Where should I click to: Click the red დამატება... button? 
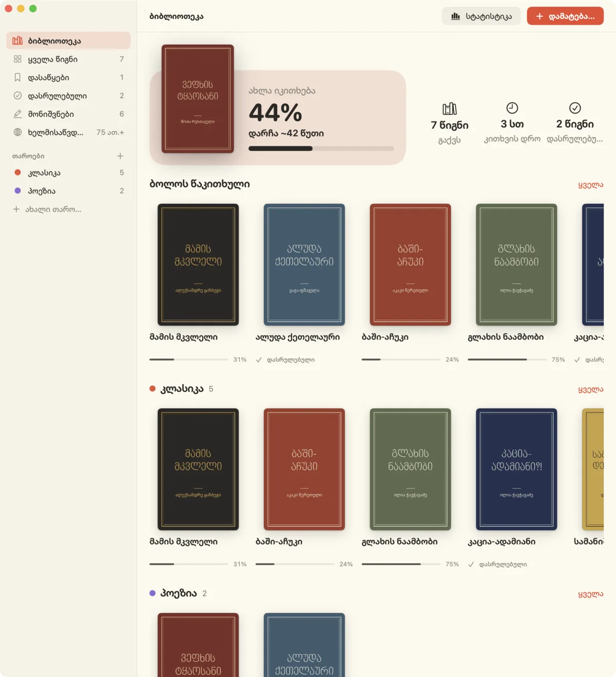[x=565, y=16]
